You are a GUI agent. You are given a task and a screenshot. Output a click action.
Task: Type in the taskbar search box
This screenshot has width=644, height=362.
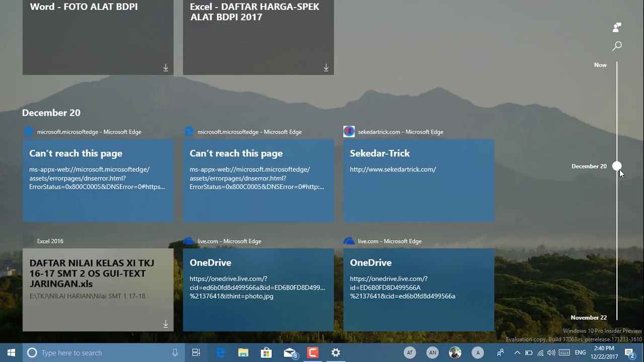[104, 353]
